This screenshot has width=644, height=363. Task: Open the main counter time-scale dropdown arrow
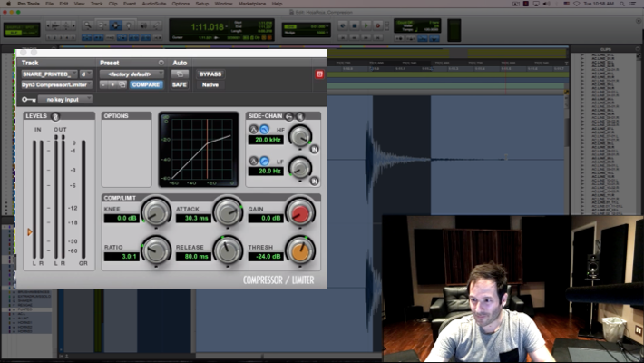tap(227, 27)
